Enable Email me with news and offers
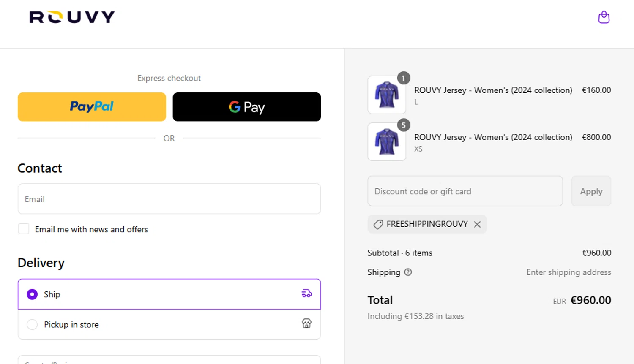The height and width of the screenshot is (364, 634). click(x=24, y=229)
